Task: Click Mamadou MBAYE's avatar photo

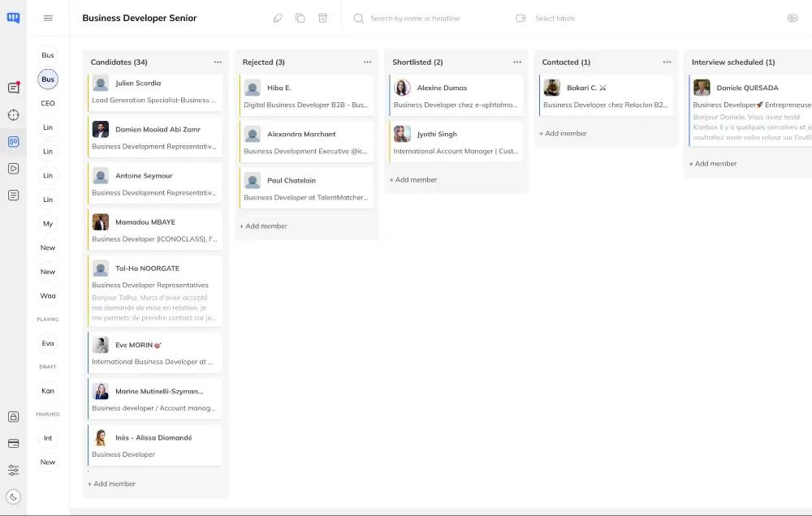Action: pyautogui.click(x=101, y=222)
